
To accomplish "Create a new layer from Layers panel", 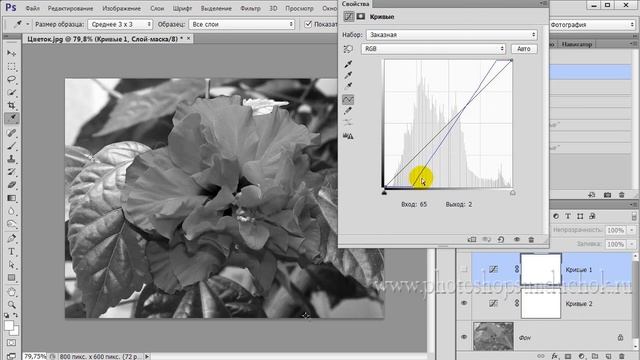I will (608, 356).
